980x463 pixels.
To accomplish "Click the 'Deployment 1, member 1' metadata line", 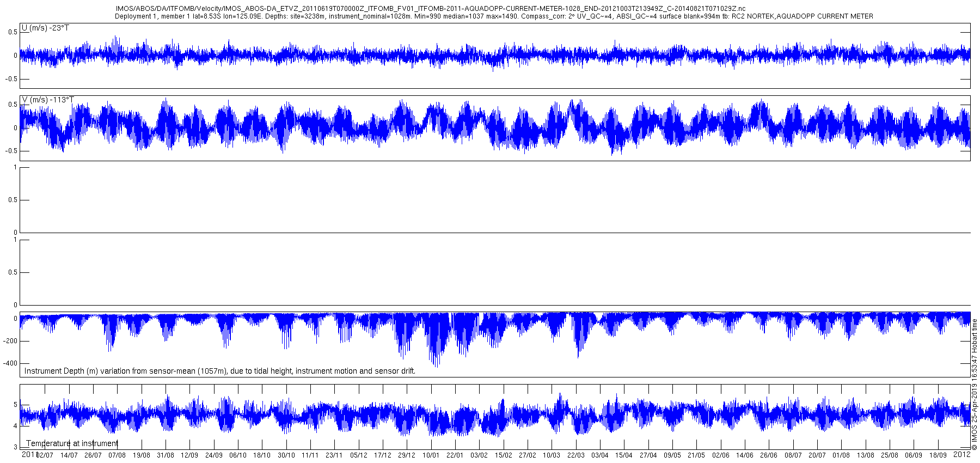I will click(494, 16).
